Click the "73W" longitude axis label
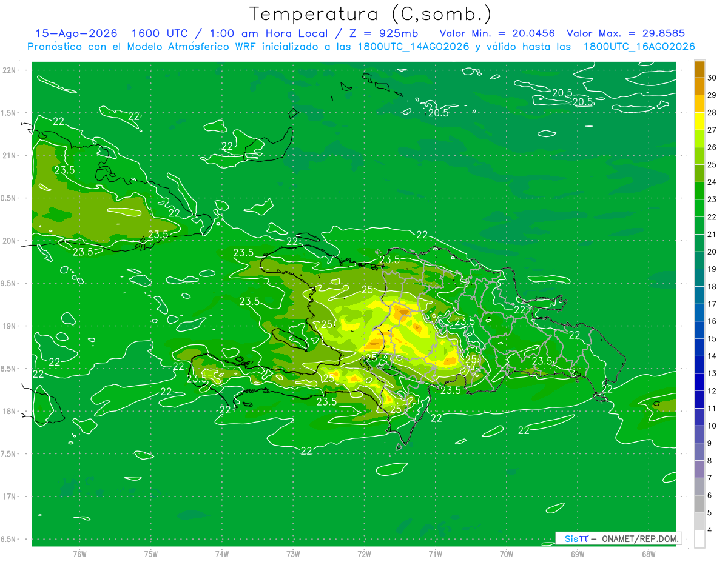 tap(293, 554)
